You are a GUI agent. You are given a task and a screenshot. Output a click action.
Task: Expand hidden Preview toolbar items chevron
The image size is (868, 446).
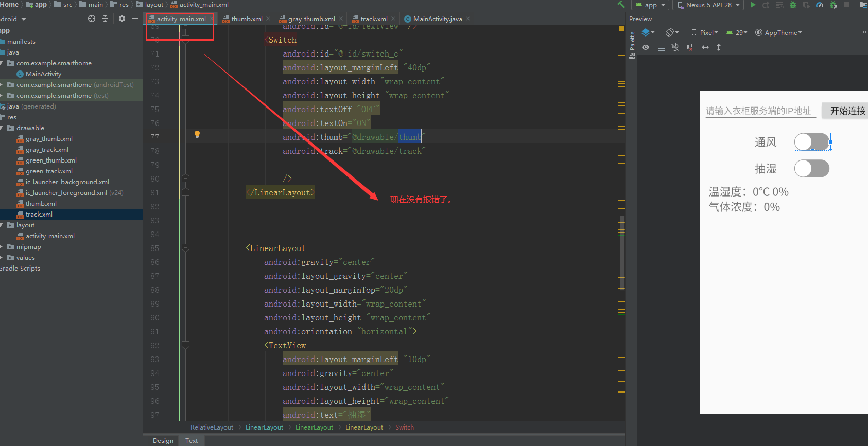(x=864, y=32)
